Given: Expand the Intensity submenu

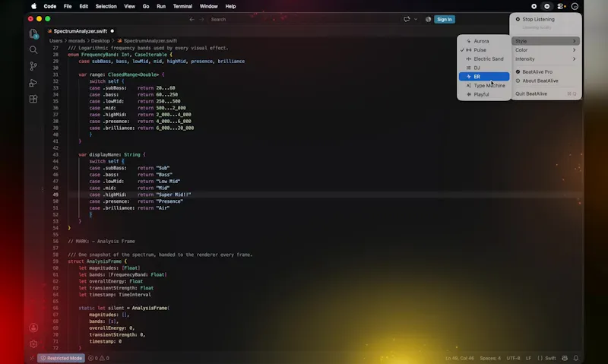Looking at the screenshot, I should (x=546, y=59).
